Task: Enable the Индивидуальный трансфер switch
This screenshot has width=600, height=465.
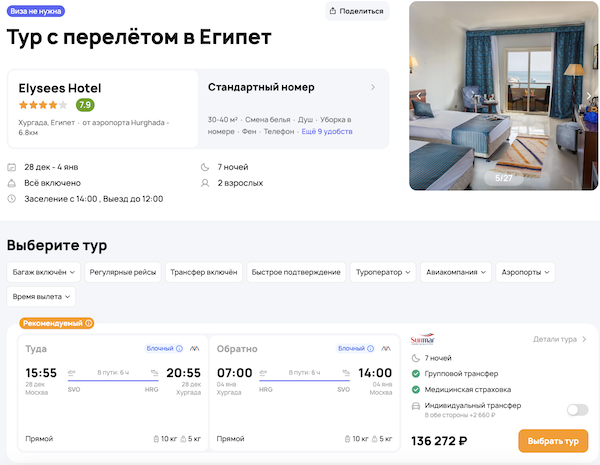Action: click(576, 409)
